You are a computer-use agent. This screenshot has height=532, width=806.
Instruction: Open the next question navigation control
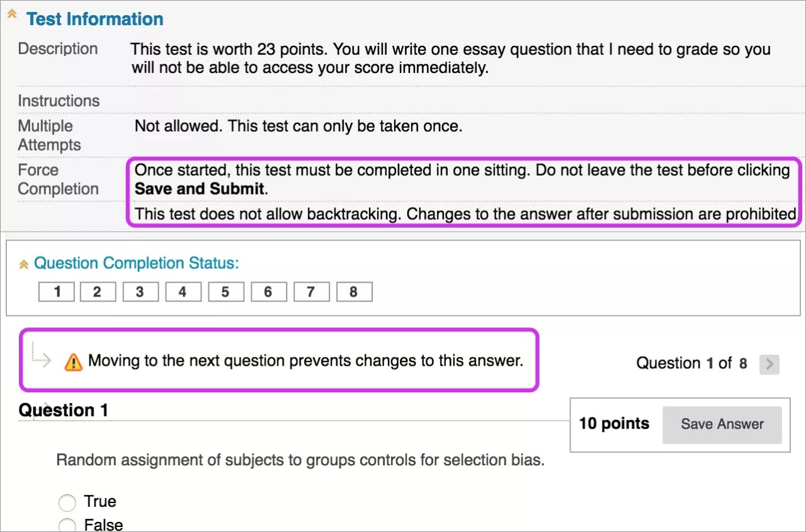[769, 363]
